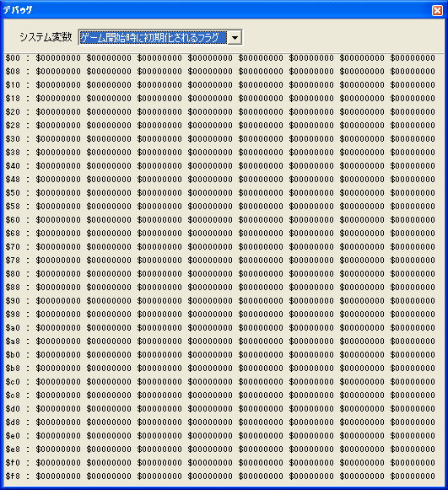The image size is (448, 490).
Task: Click third value in the $a8 row
Action: pyautogui.click(x=159, y=342)
